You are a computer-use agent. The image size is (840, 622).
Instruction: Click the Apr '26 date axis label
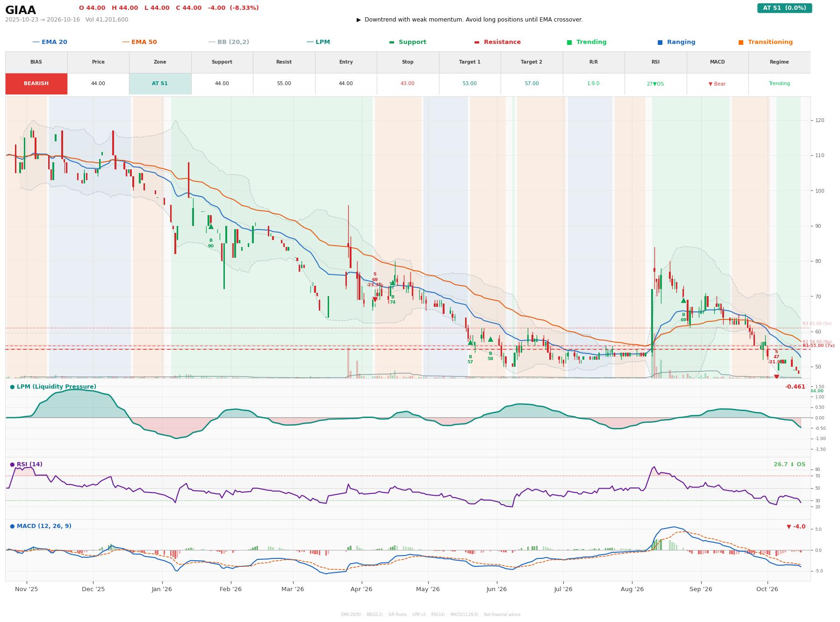(x=361, y=589)
